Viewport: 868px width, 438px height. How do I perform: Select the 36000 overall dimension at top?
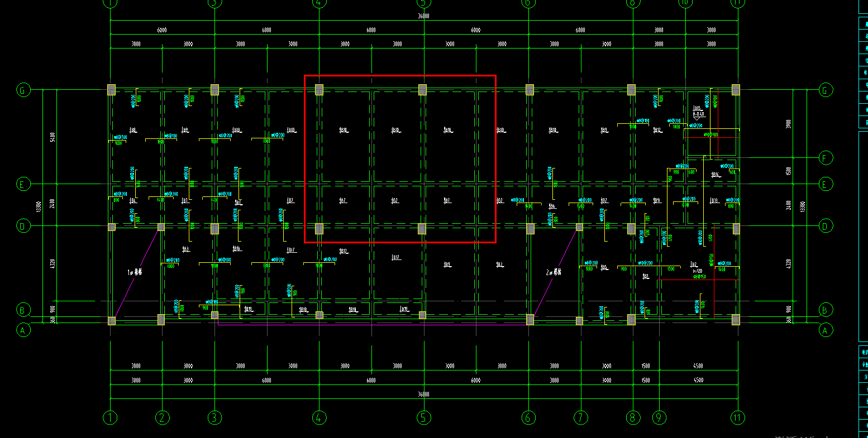click(424, 16)
